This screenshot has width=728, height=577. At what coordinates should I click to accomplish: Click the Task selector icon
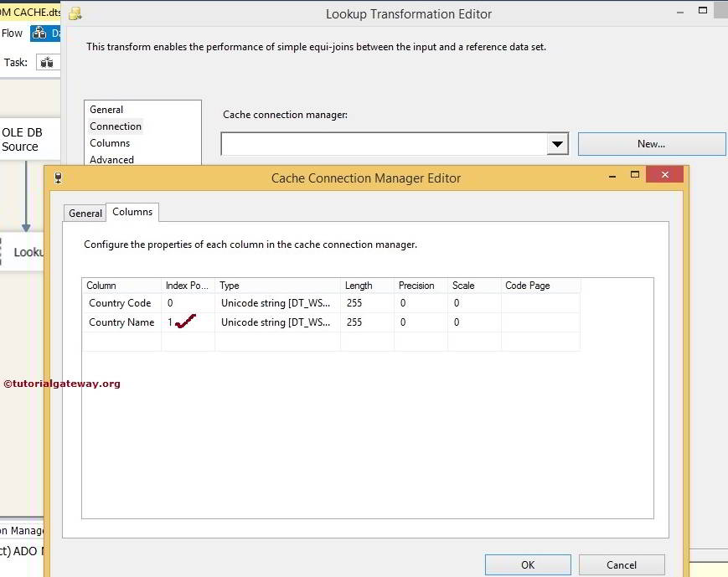(48, 62)
